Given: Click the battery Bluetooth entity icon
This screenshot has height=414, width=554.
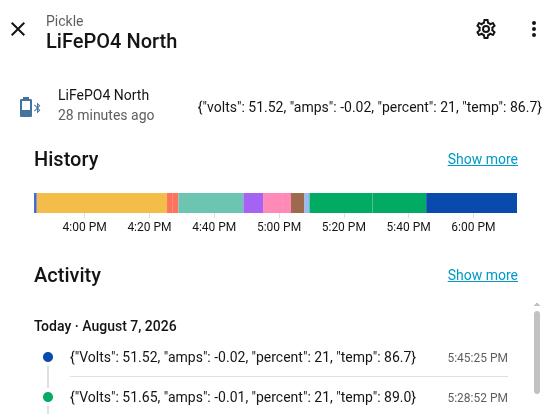Looking at the screenshot, I should [x=30, y=107].
